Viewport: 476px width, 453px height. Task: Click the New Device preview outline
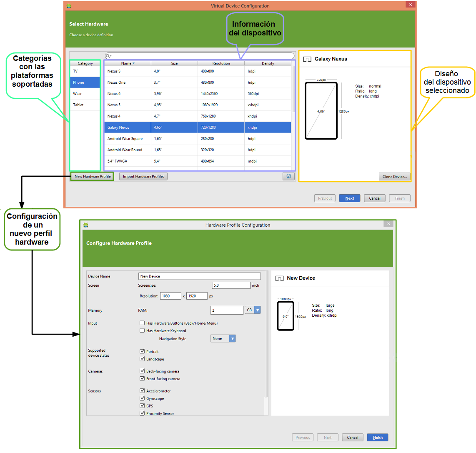[286, 316]
